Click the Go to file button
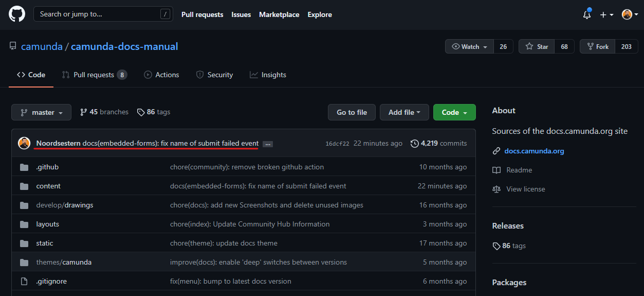Screen dimensions: 644x296 pos(352,112)
